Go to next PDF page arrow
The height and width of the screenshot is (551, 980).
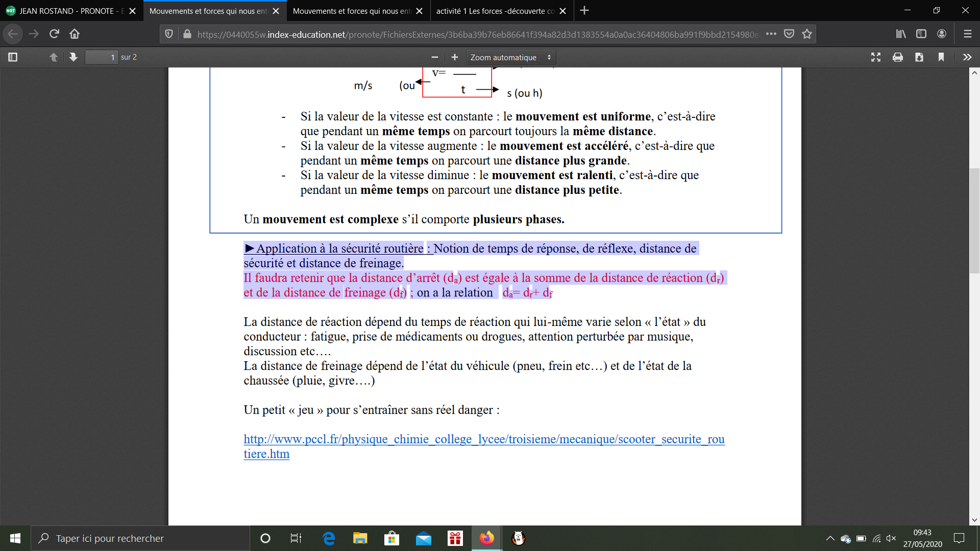pyautogui.click(x=73, y=57)
